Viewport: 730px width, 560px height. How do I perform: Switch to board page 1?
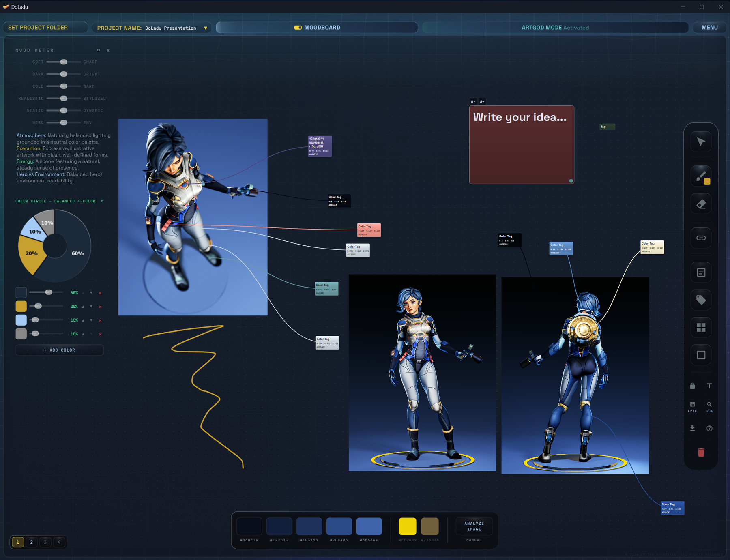(x=17, y=542)
